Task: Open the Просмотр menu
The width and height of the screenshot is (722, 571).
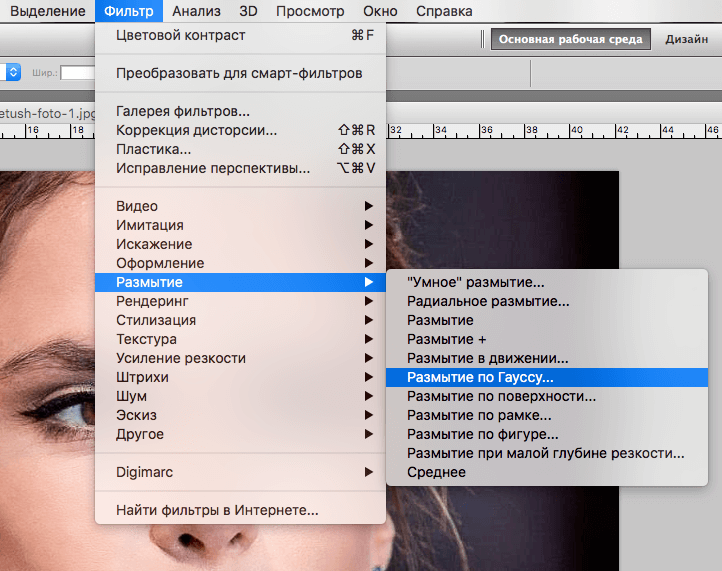Action: [310, 11]
